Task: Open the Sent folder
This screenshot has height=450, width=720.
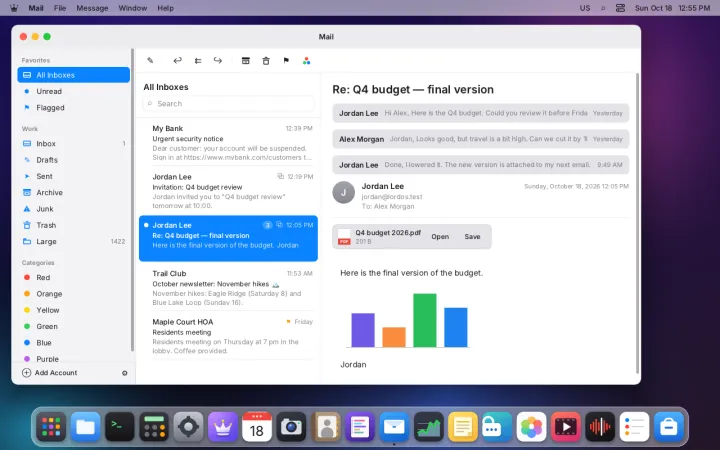Action: coord(73,176)
